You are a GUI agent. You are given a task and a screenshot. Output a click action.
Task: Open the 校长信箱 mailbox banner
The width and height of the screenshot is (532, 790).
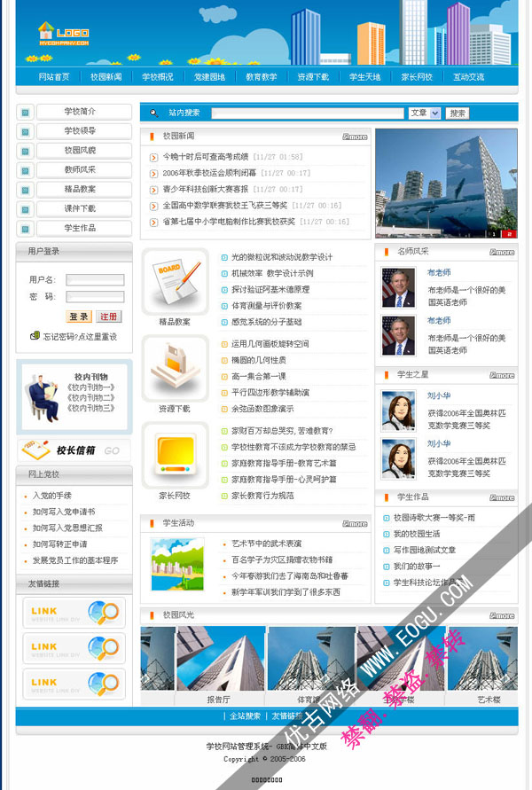(x=74, y=450)
